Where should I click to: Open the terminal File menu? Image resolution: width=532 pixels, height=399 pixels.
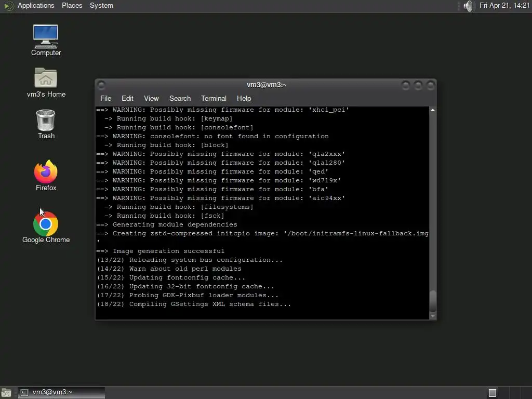pos(105,98)
